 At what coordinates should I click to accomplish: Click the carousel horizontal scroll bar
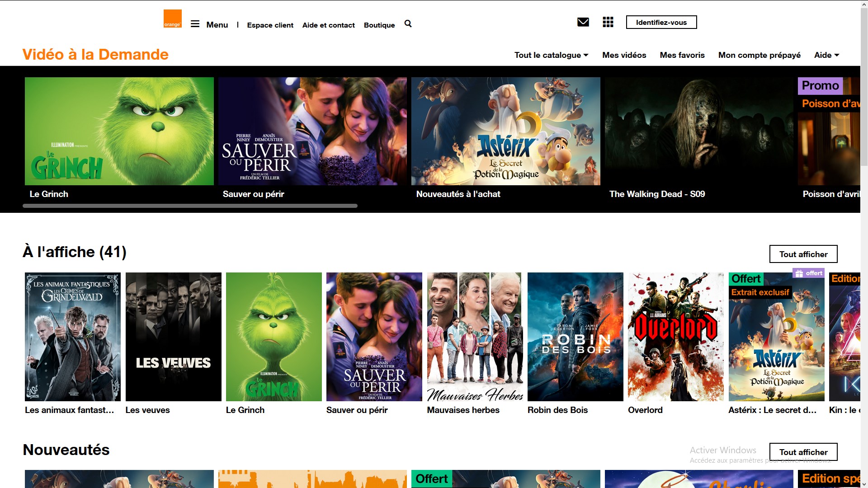pyautogui.click(x=190, y=206)
